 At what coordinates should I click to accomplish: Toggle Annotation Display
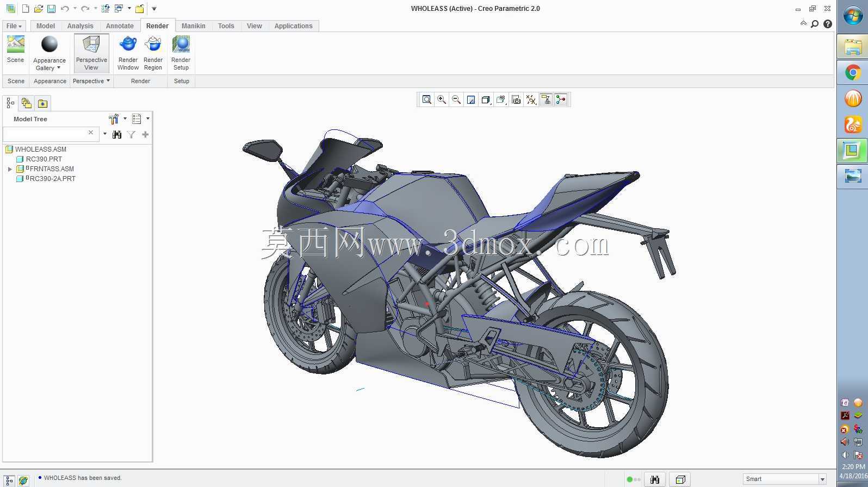[x=545, y=99]
